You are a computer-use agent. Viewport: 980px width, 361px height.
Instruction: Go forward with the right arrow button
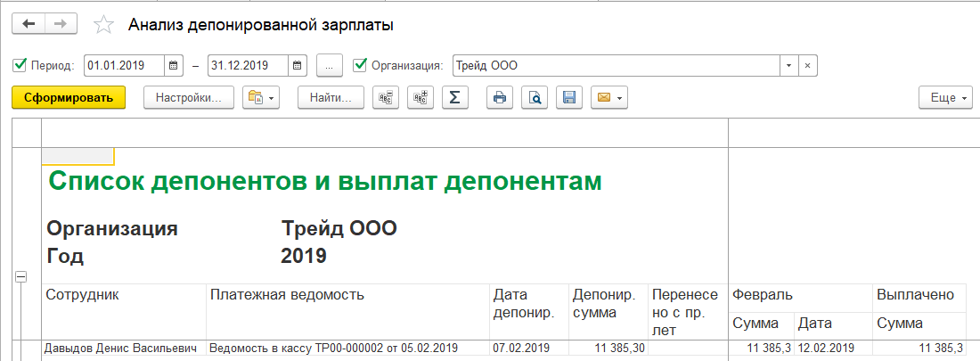tap(61, 24)
